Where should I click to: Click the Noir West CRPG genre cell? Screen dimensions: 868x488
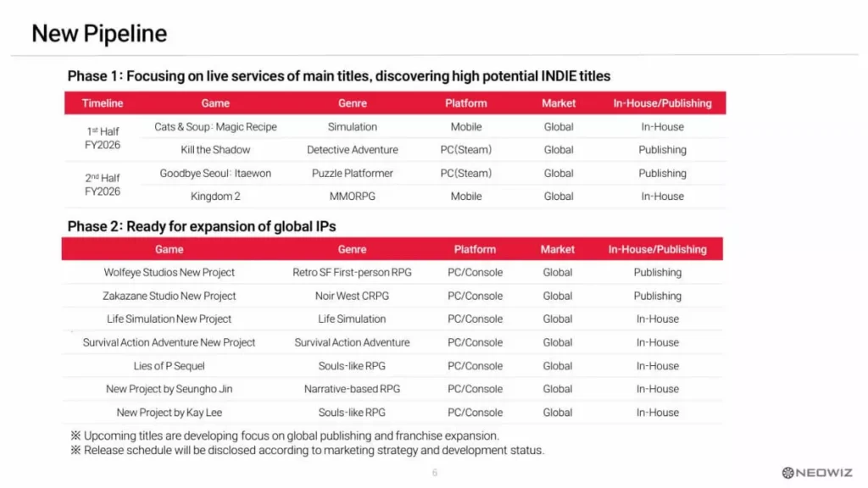coord(352,297)
